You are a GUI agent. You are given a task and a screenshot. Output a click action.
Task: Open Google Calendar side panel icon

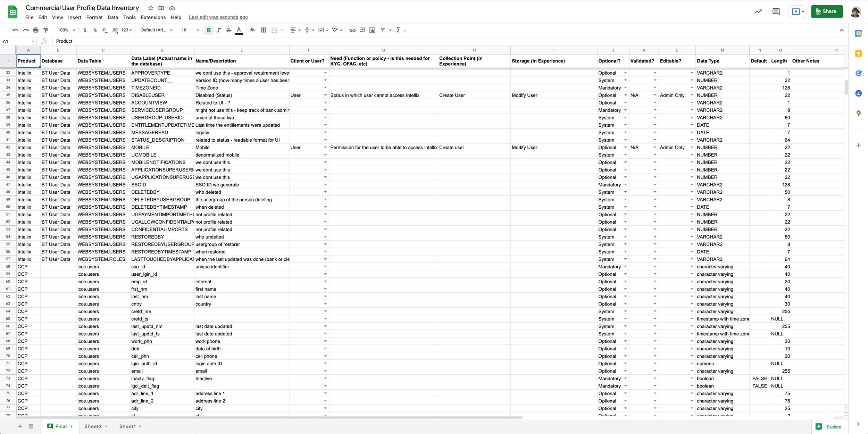[x=858, y=33]
